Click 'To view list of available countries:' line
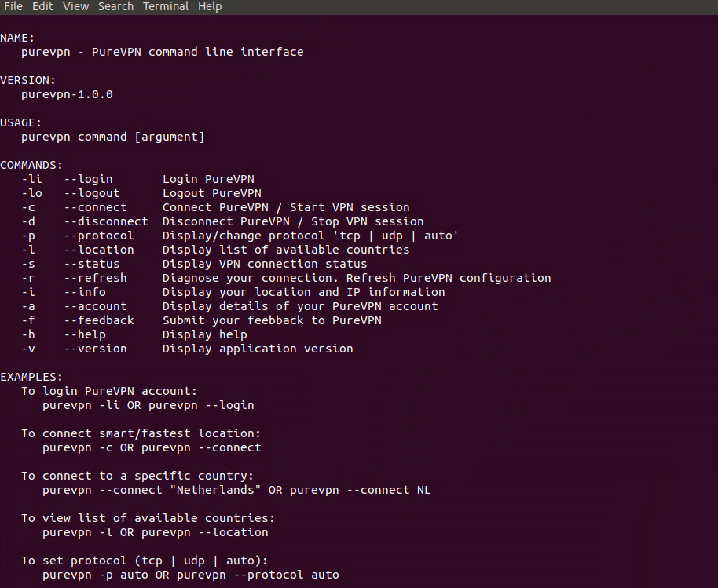This screenshot has height=588, width=718. [x=148, y=518]
